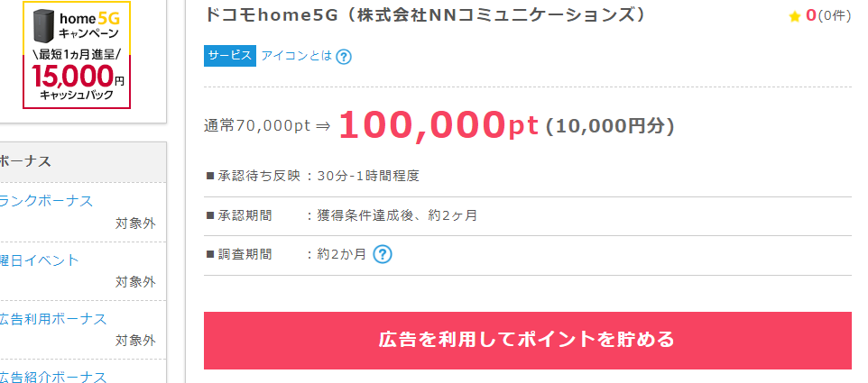Open the アイコンとは link

point(297,56)
